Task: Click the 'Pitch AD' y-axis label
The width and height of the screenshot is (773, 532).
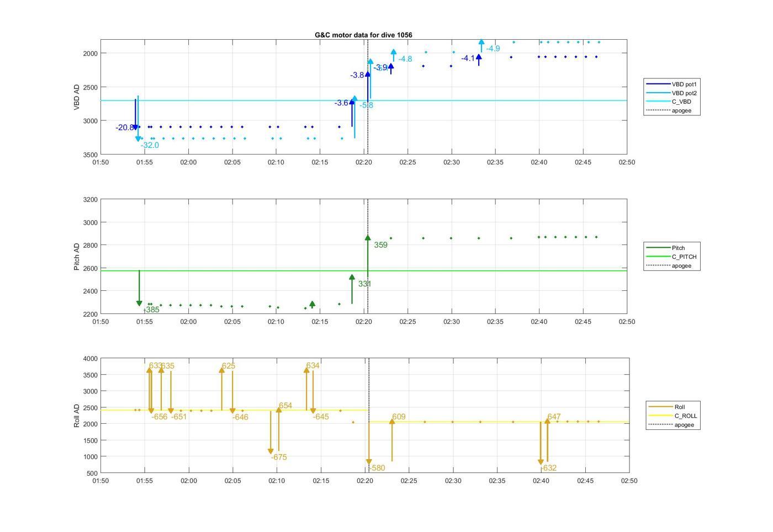Action: [77, 257]
